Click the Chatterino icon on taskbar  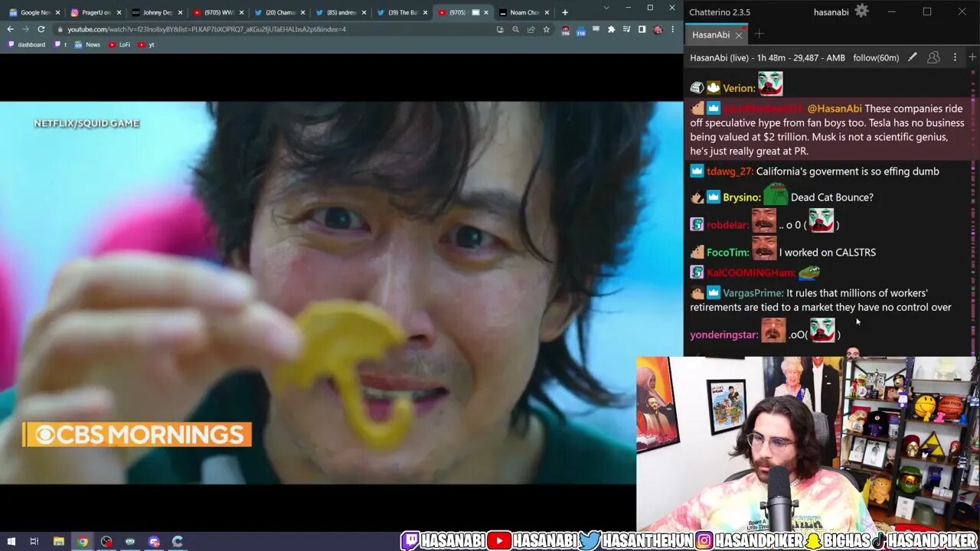click(x=178, y=541)
